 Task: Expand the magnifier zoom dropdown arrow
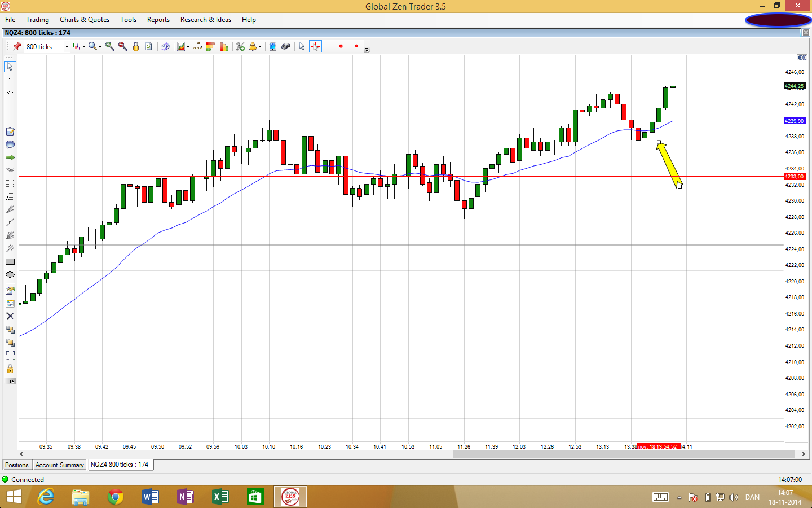[100, 46]
